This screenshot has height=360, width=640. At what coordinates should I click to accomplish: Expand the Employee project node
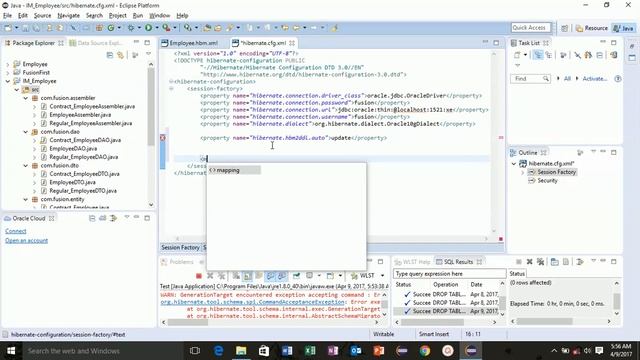[x=8, y=64]
